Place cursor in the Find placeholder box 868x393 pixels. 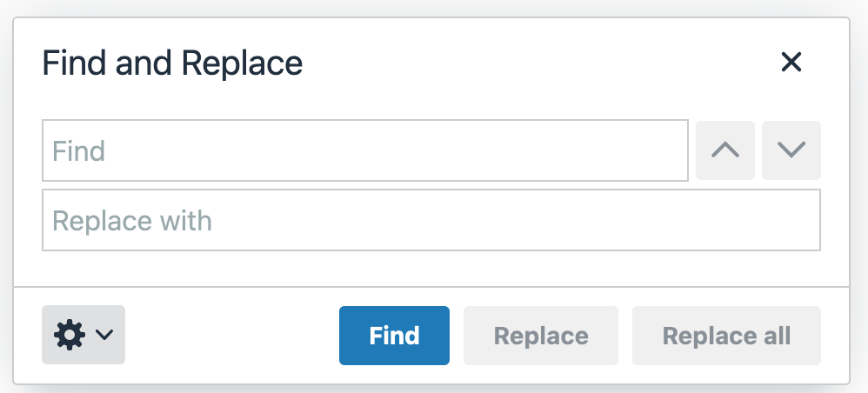click(365, 150)
